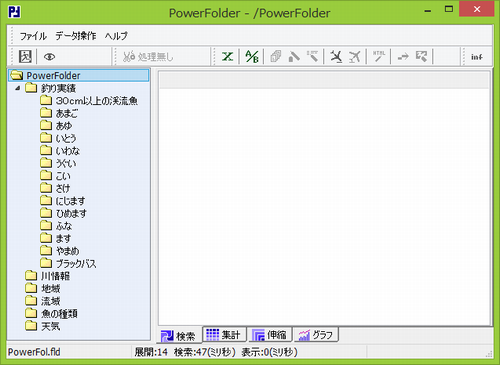Screen dimensions: 500x365
Task: Select the こい folder
Action: point(63,176)
